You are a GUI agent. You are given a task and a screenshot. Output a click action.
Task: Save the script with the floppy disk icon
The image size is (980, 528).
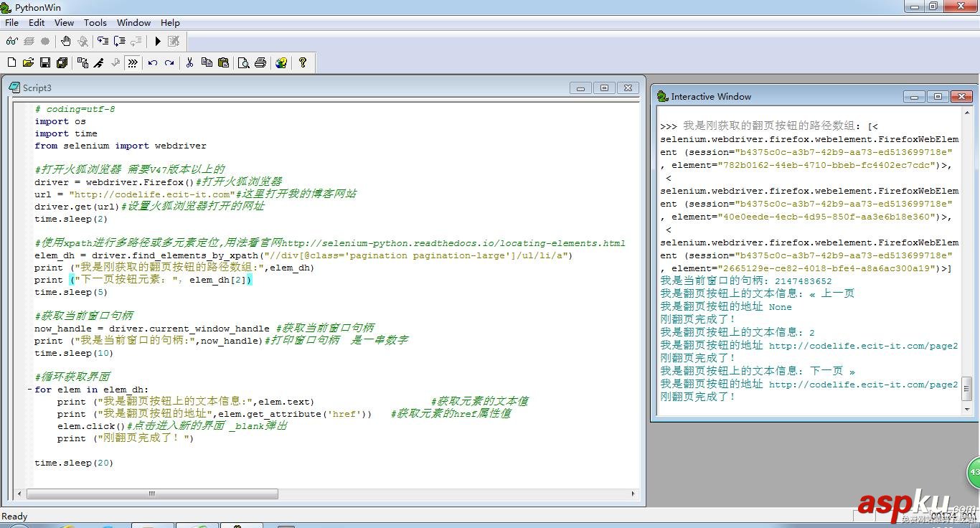coord(45,63)
